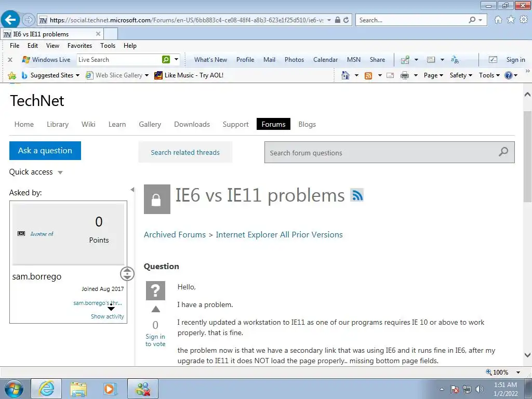532x399 pixels.
Task: Open the View menu
Action: pos(52,46)
